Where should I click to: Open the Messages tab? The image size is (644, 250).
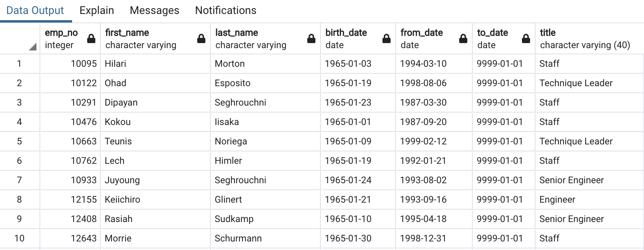coord(154,10)
